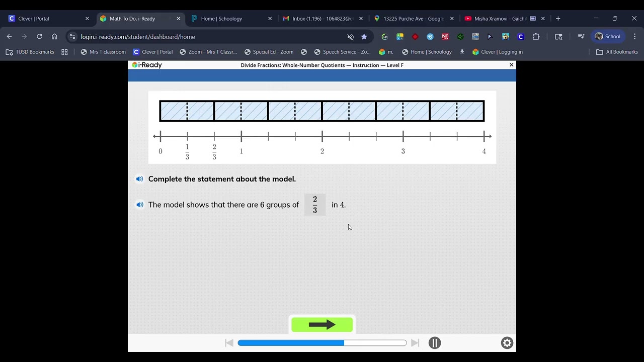The image size is (644, 362).
Task: Open the Extensions puzzle menu
Action: click(536, 37)
